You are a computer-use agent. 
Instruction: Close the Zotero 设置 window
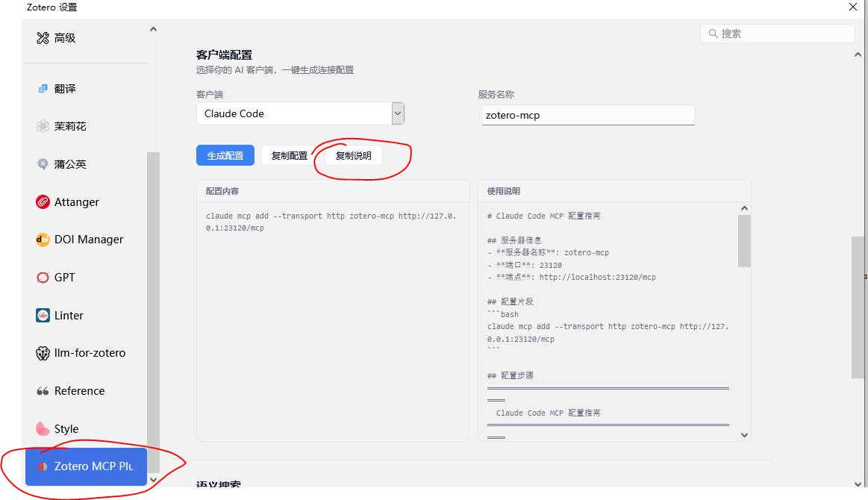[x=853, y=7]
